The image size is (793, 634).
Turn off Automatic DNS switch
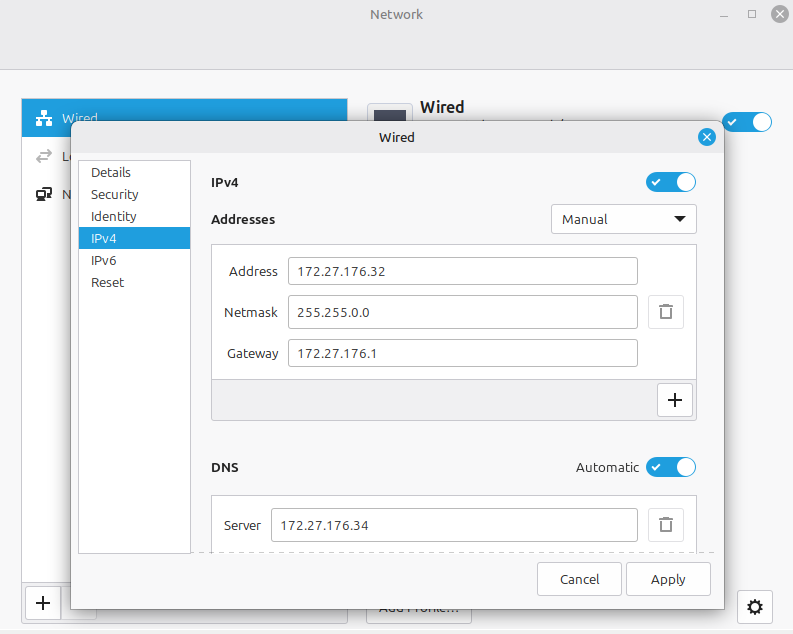pos(671,467)
